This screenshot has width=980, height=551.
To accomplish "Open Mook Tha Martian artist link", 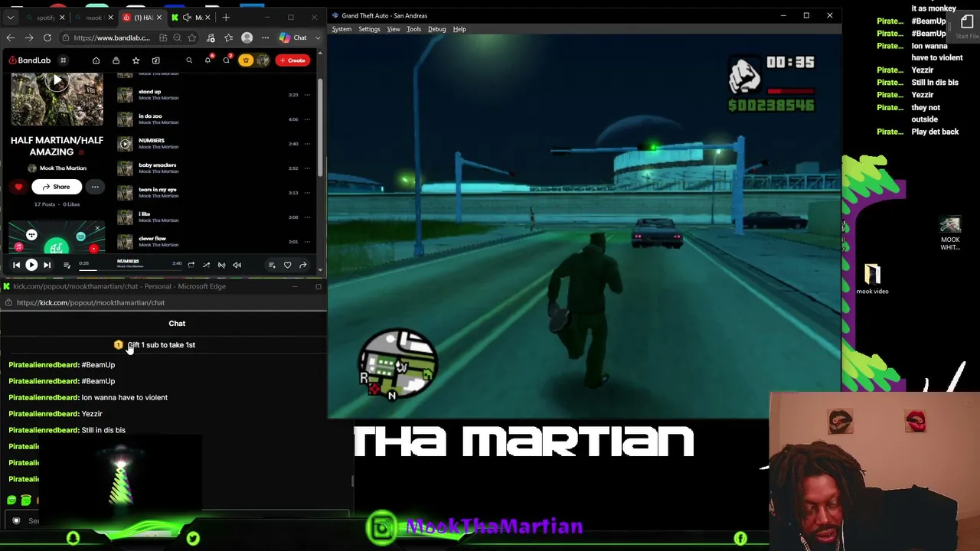I will point(63,168).
